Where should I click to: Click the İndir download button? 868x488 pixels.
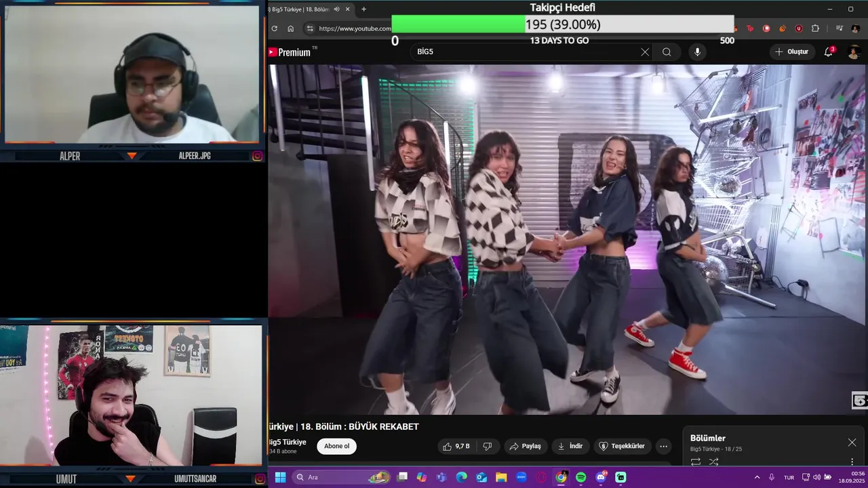click(570, 446)
